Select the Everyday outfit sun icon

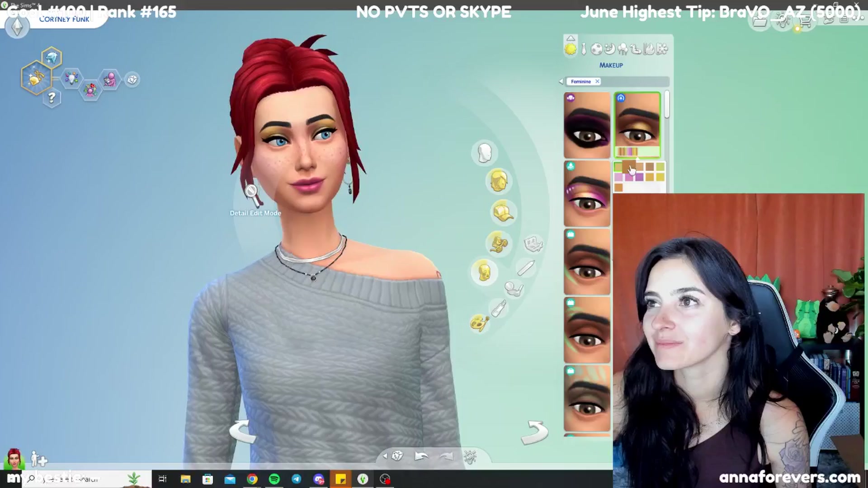(x=571, y=49)
